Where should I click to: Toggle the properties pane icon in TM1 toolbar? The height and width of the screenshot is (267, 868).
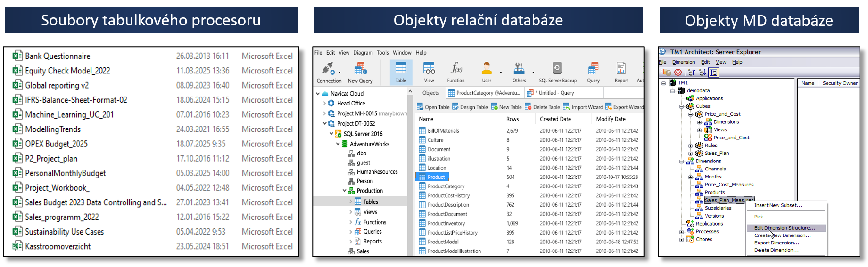pos(713,72)
